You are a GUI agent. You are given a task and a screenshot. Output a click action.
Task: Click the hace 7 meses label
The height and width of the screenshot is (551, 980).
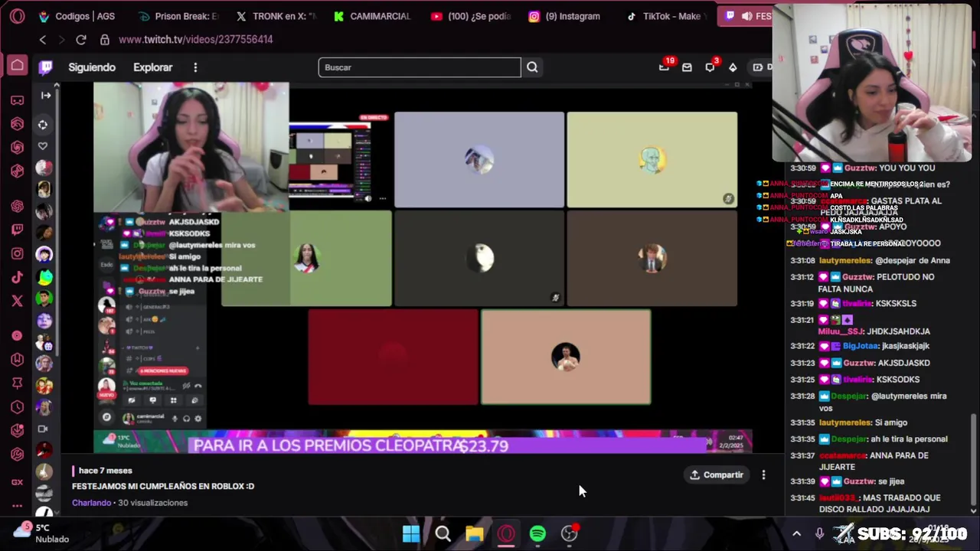pyautogui.click(x=106, y=471)
